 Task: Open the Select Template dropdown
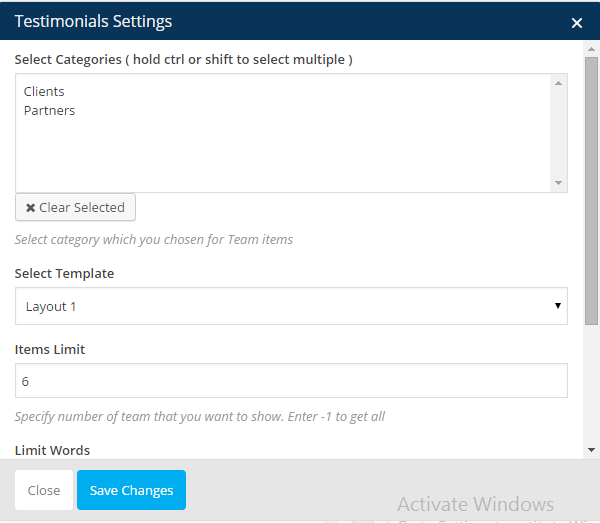291,306
